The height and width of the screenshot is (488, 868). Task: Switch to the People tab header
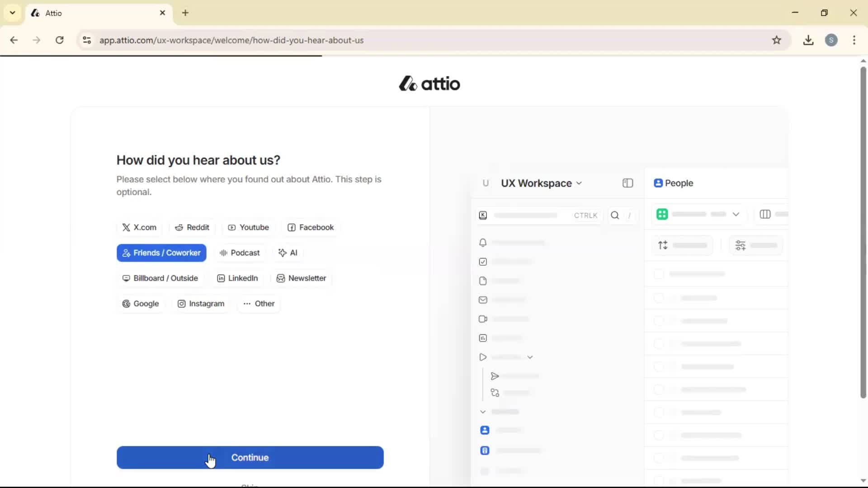tap(674, 183)
